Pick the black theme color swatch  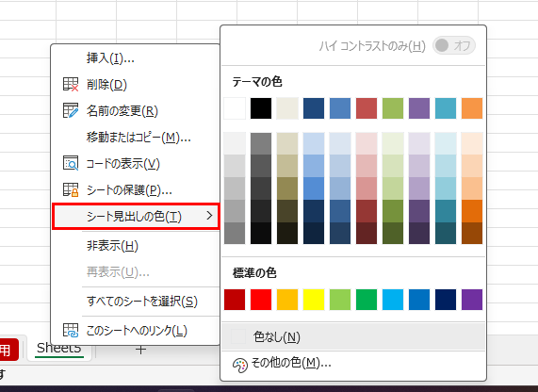tap(261, 108)
